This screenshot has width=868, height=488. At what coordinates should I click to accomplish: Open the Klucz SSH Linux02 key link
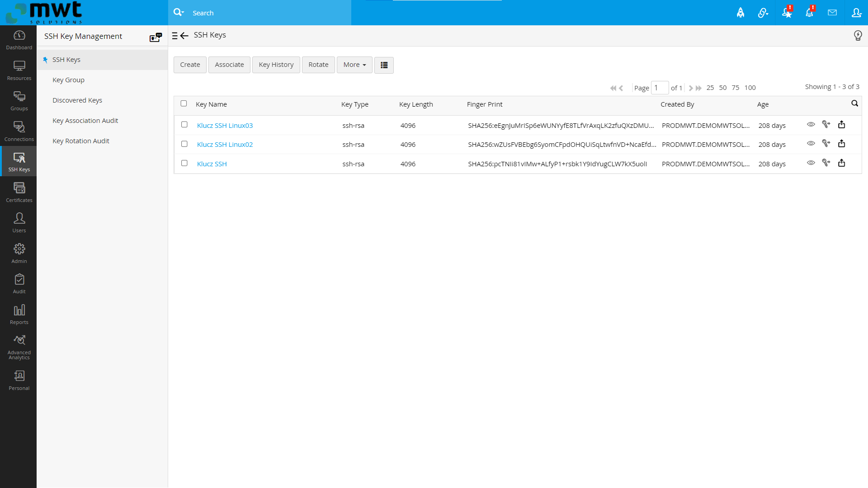(225, 144)
